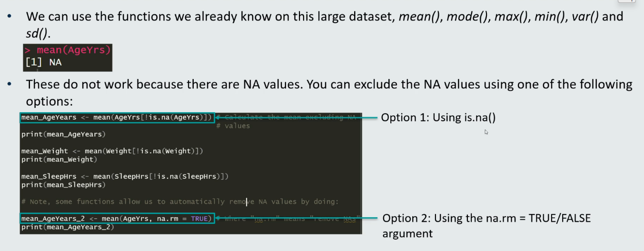Place cursor on mean_Weight assignment line
This screenshot has height=251, width=644.
pyautogui.click(x=112, y=151)
